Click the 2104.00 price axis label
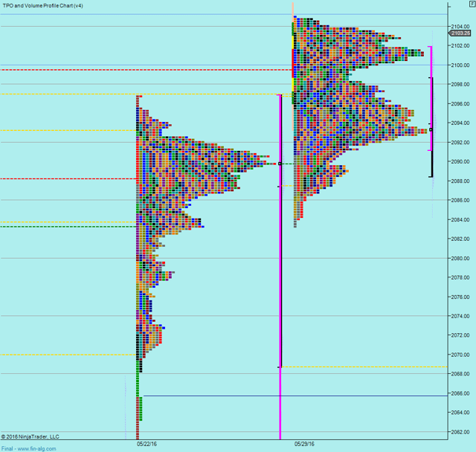Viewport: 476px width, 452px height. click(x=460, y=26)
